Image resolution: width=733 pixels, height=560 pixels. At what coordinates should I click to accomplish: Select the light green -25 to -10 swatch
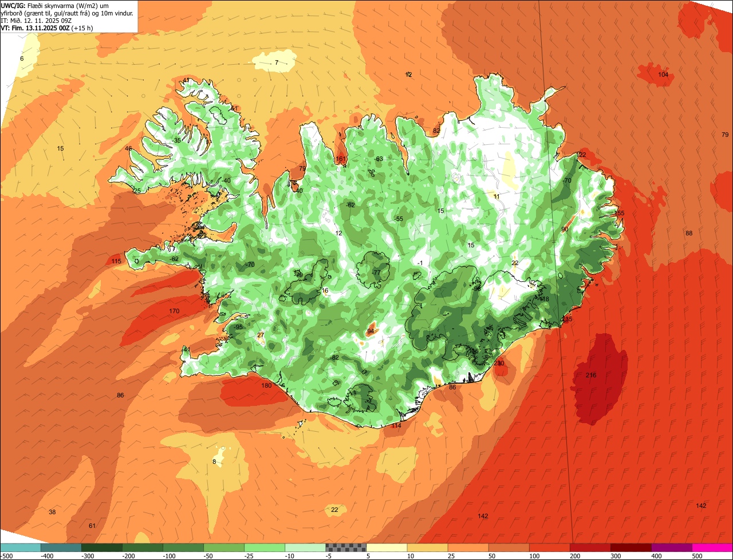coord(264,547)
